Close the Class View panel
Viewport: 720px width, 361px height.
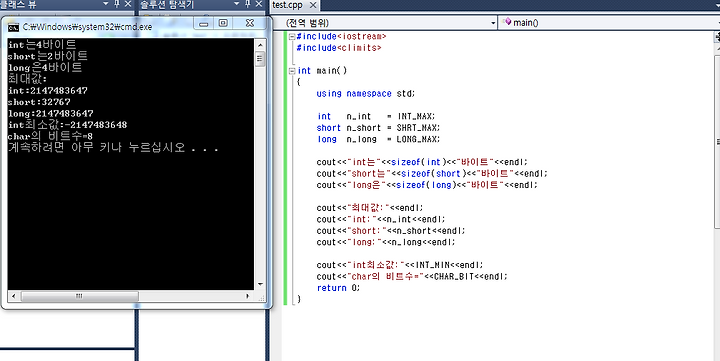pos(128,4)
